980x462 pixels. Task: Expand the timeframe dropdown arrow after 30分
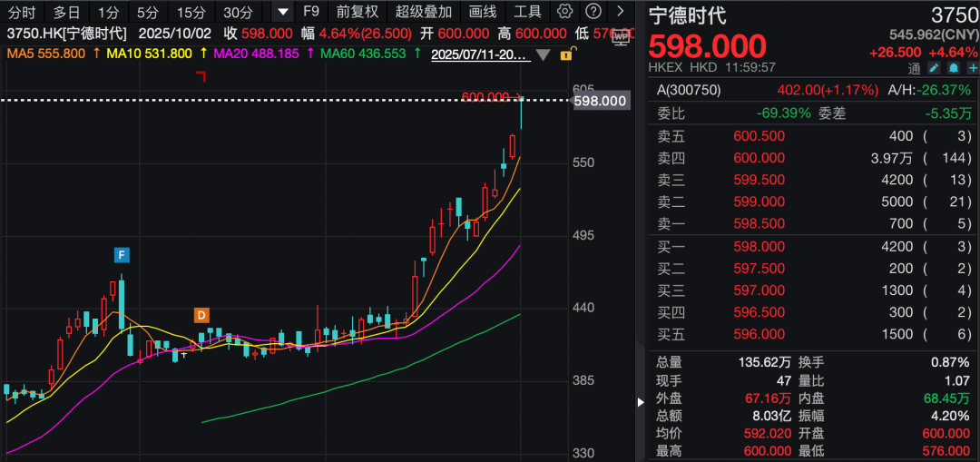(x=283, y=12)
